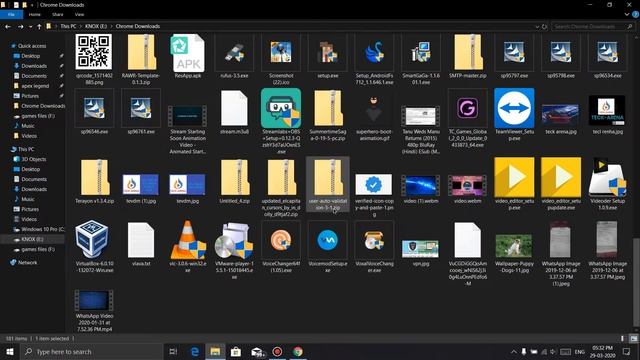Launch Microsoft Edge from taskbar
Image resolution: width=640 pixels, height=360 pixels.
point(195,351)
